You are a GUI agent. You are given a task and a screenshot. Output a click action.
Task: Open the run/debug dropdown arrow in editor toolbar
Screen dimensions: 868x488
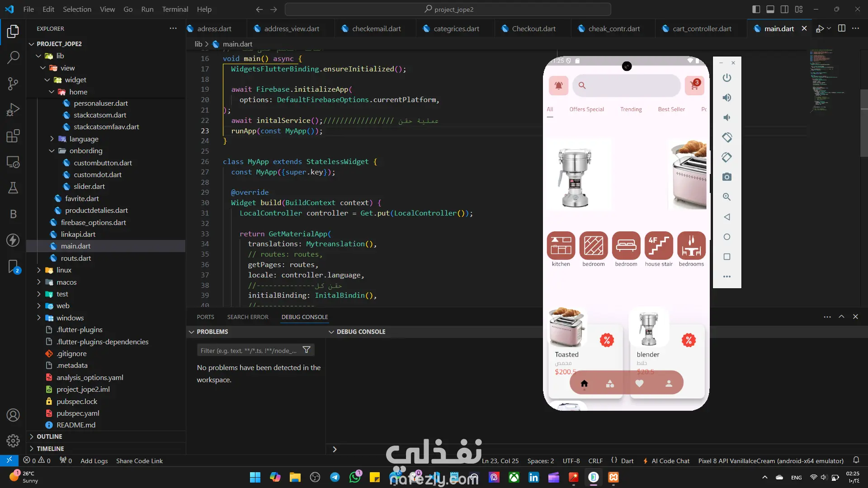[829, 28]
